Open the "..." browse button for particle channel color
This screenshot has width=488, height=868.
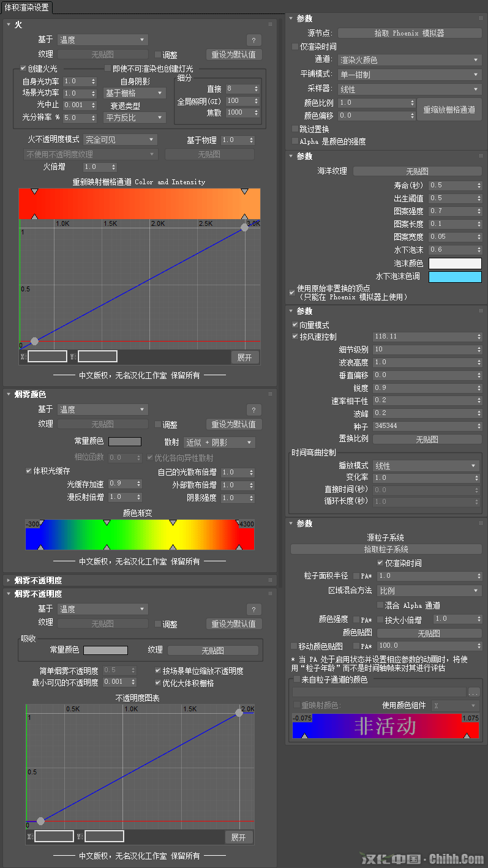(x=474, y=692)
